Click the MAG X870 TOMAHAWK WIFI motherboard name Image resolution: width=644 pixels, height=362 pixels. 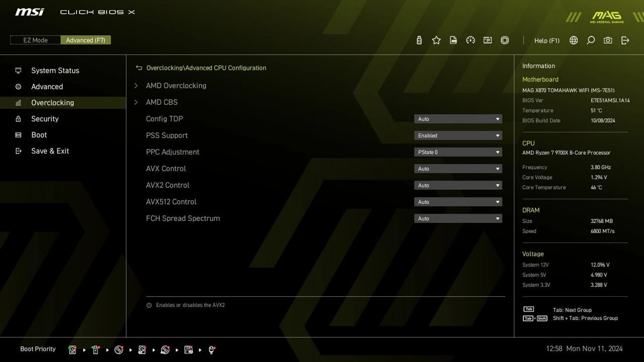[568, 90]
